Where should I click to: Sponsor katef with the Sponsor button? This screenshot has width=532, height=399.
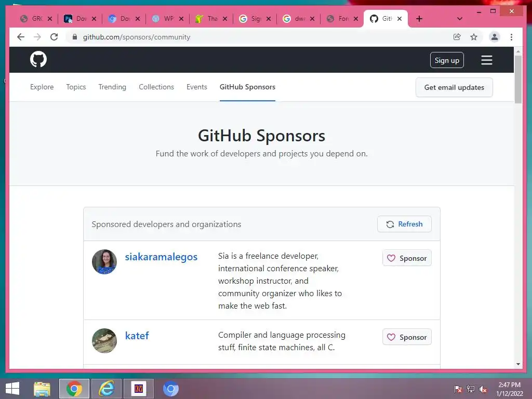(407, 337)
